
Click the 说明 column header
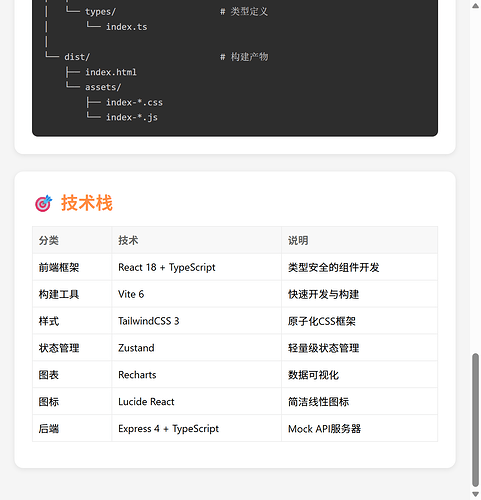coord(360,240)
